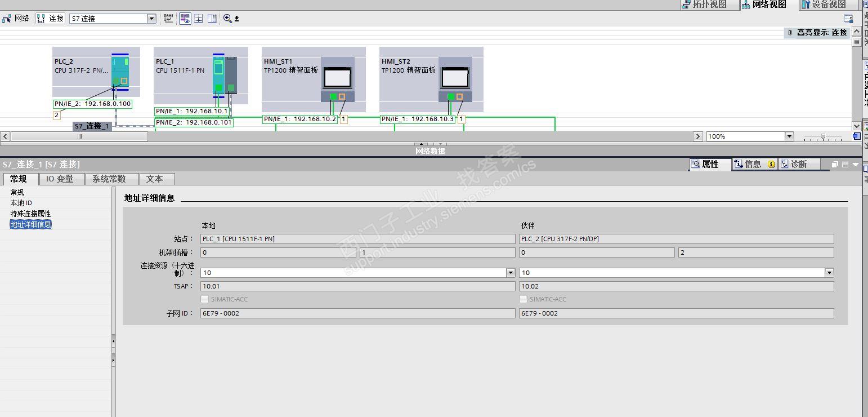
Task: Open the zoom options arrow beside the magnifier
Action: (x=236, y=19)
